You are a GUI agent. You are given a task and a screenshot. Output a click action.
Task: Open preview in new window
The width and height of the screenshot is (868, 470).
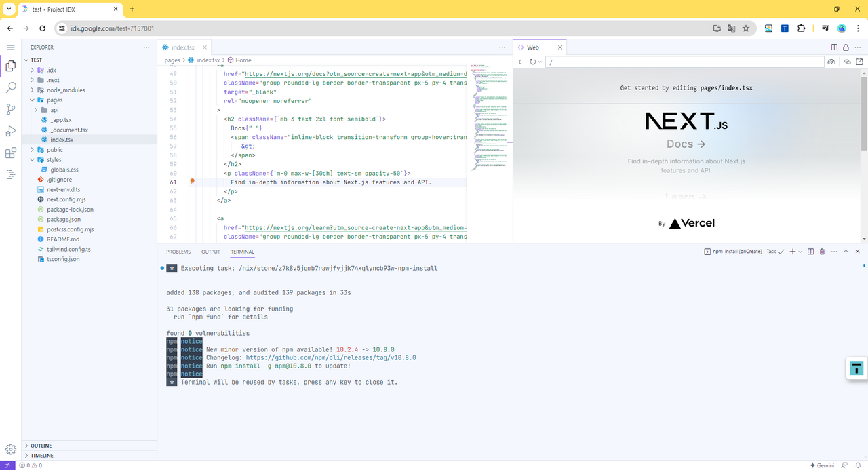pyautogui.click(x=859, y=62)
